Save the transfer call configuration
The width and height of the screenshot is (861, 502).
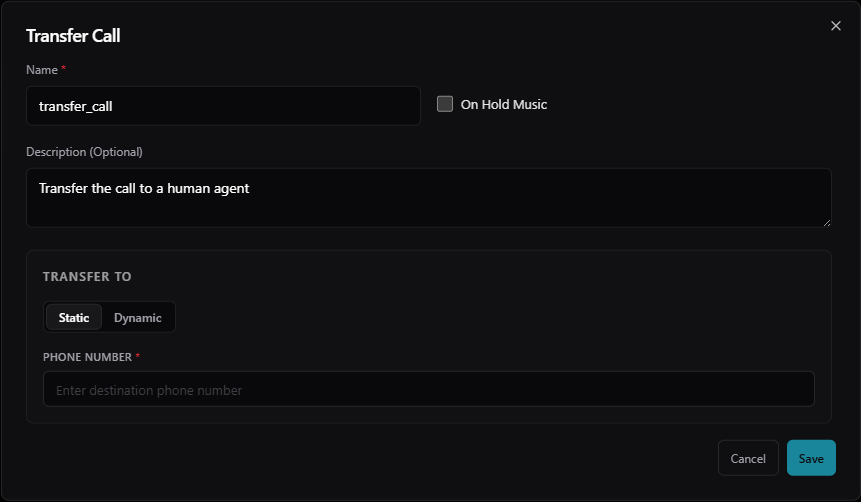click(x=811, y=458)
